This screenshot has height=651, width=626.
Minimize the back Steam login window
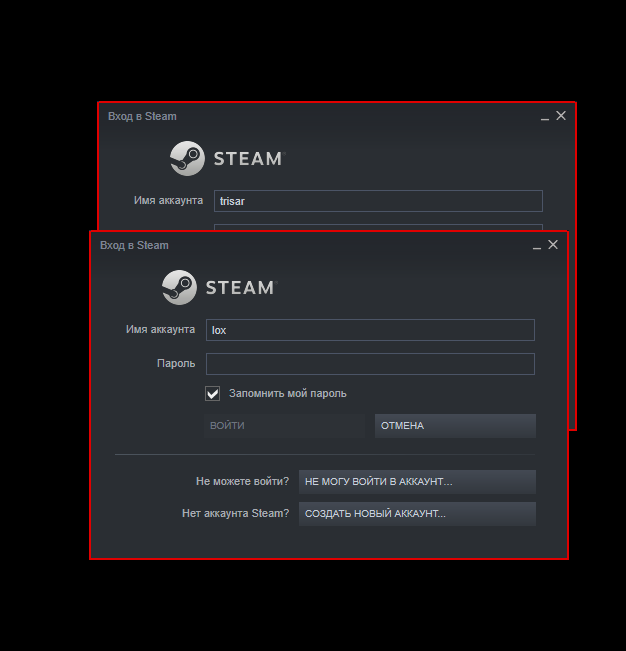coord(545,119)
